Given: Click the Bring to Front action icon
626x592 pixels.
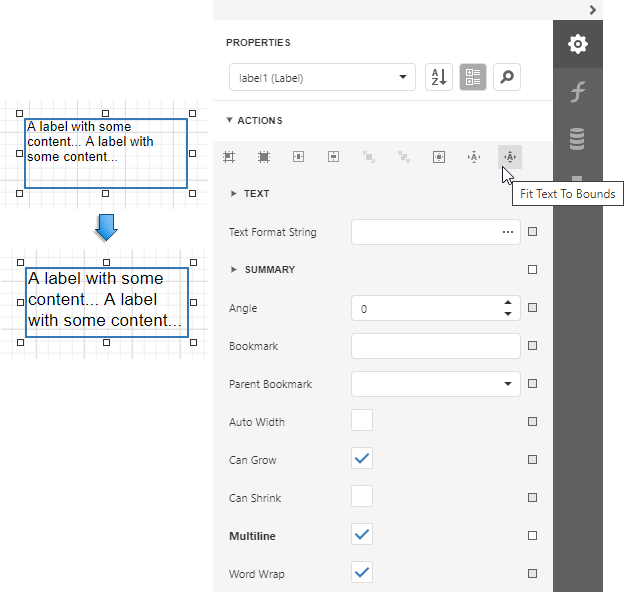Looking at the screenshot, I should pyautogui.click(x=368, y=157).
